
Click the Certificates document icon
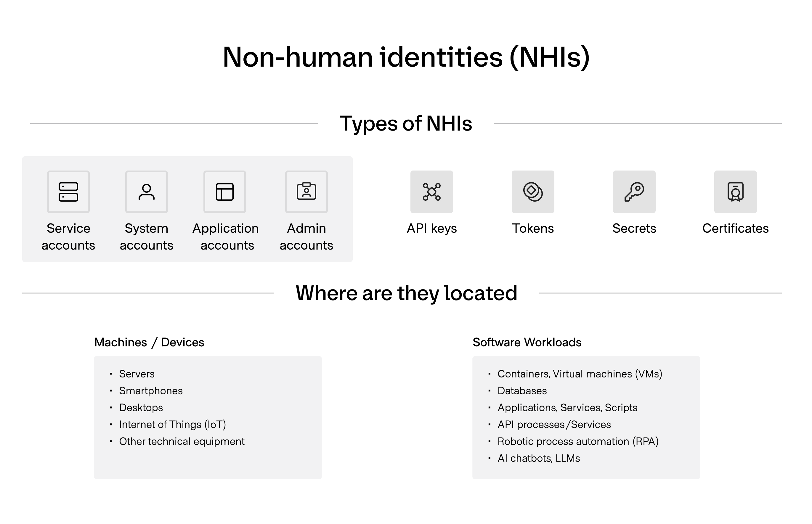735,192
